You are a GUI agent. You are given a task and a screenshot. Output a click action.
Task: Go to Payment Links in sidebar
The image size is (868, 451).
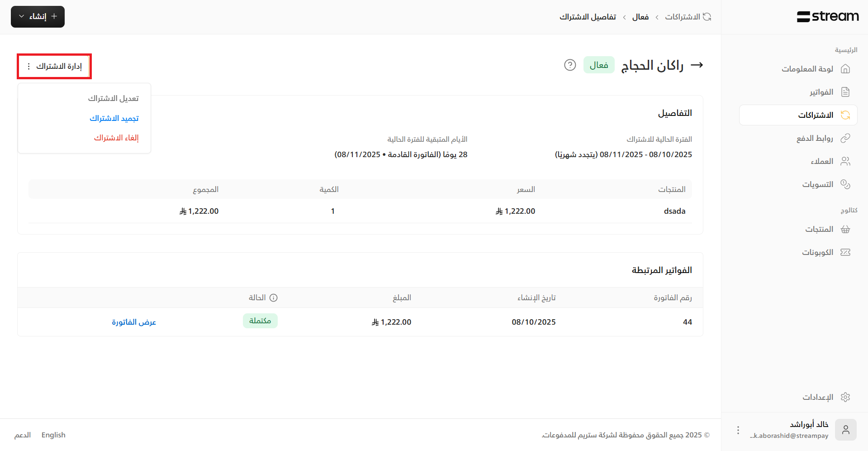pyautogui.click(x=815, y=138)
